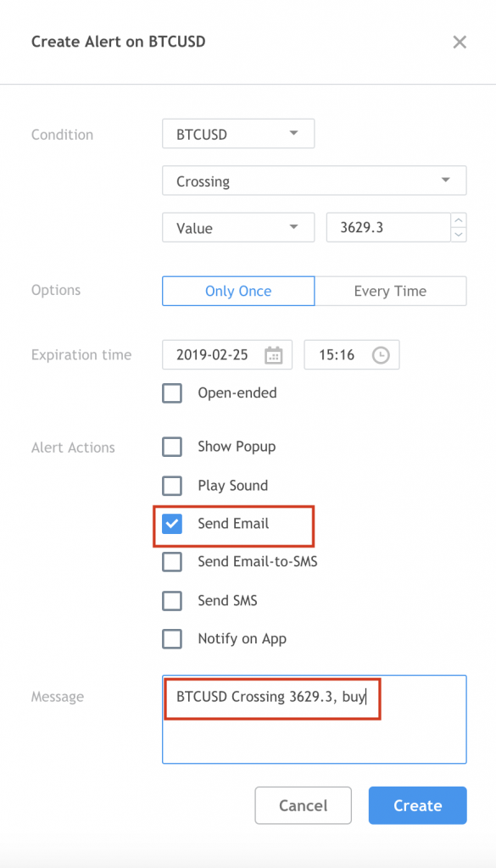
Task: Expand the BTCUSD condition dropdown
Action: [238, 133]
